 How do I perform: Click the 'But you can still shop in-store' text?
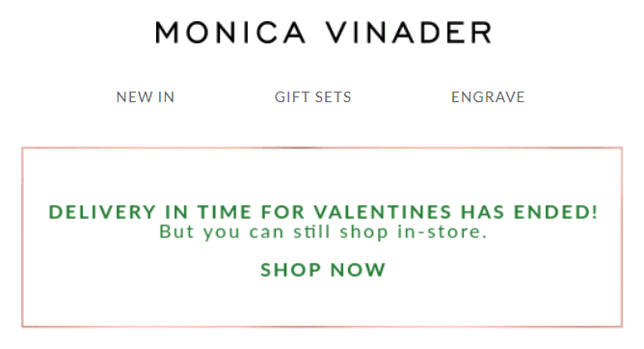point(323,231)
